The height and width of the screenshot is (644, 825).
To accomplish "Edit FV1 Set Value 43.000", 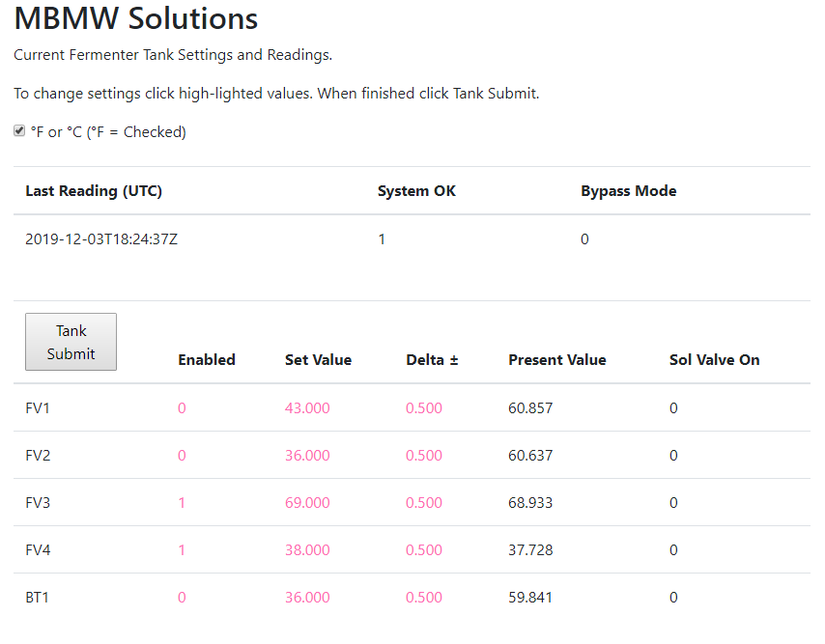I will [307, 408].
